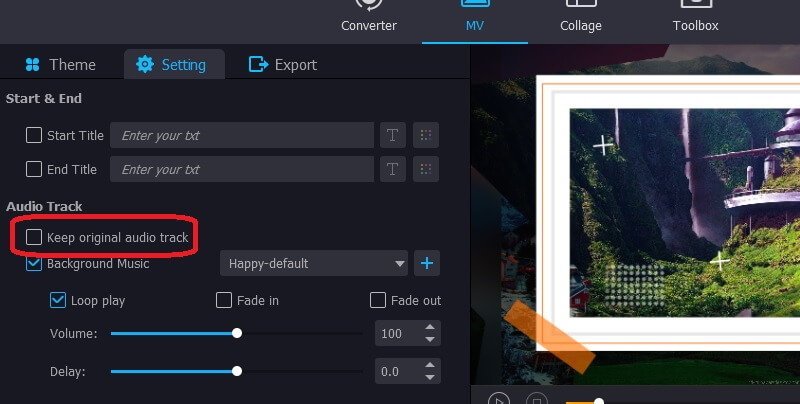Increase the Volume value with up arrow
The image size is (800, 404).
tap(431, 327)
